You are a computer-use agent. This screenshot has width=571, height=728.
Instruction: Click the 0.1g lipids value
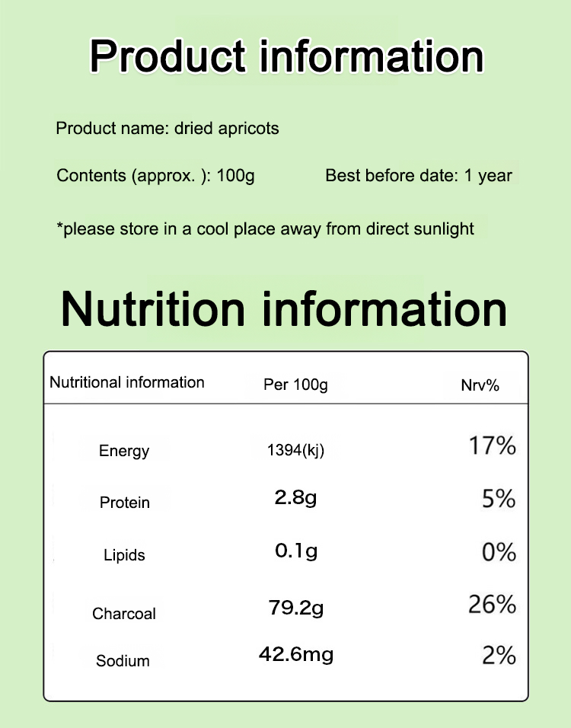(296, 551)
